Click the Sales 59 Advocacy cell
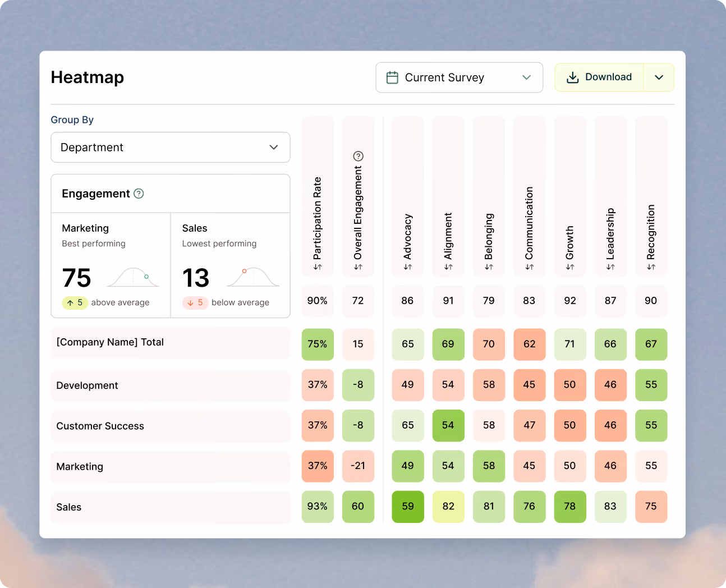Viewport: 726px width, 588px height. click(x=408, y=507)
